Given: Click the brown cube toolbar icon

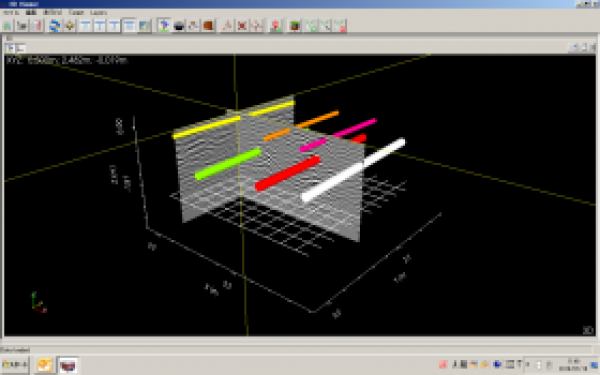Looking at the screenshot, I should [x=208, y=26].
